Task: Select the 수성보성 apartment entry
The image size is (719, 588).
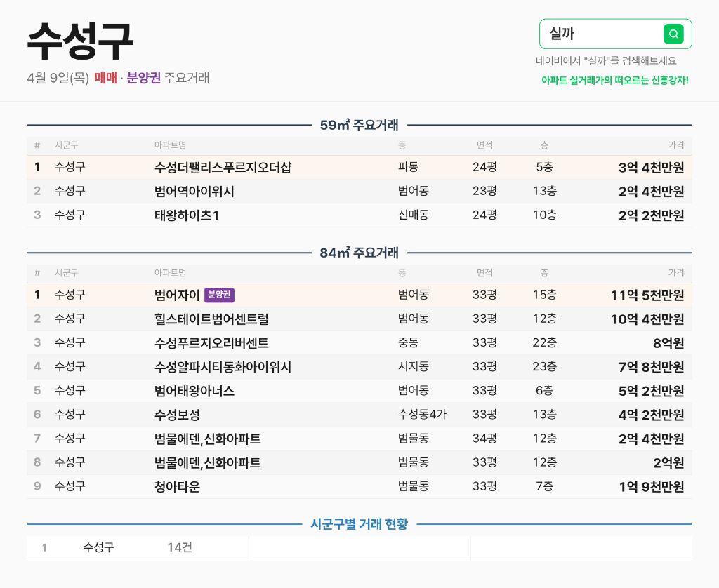Action: [359, 415]
